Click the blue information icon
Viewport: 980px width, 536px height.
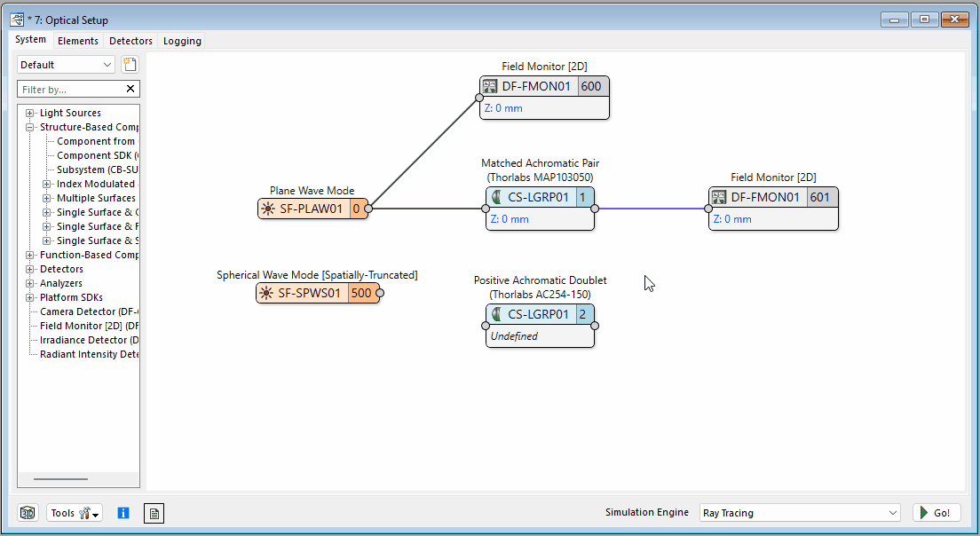123,513
